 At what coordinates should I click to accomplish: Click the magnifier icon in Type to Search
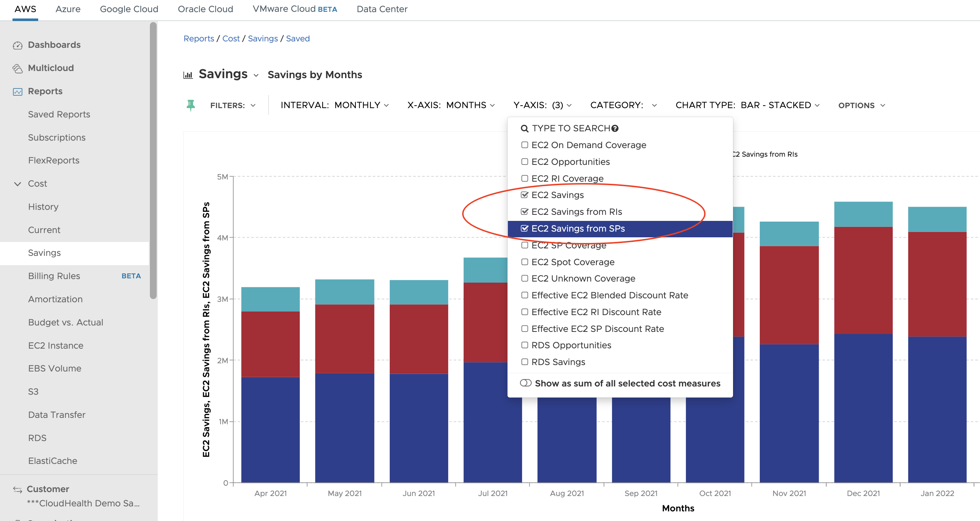click(524, 128)
